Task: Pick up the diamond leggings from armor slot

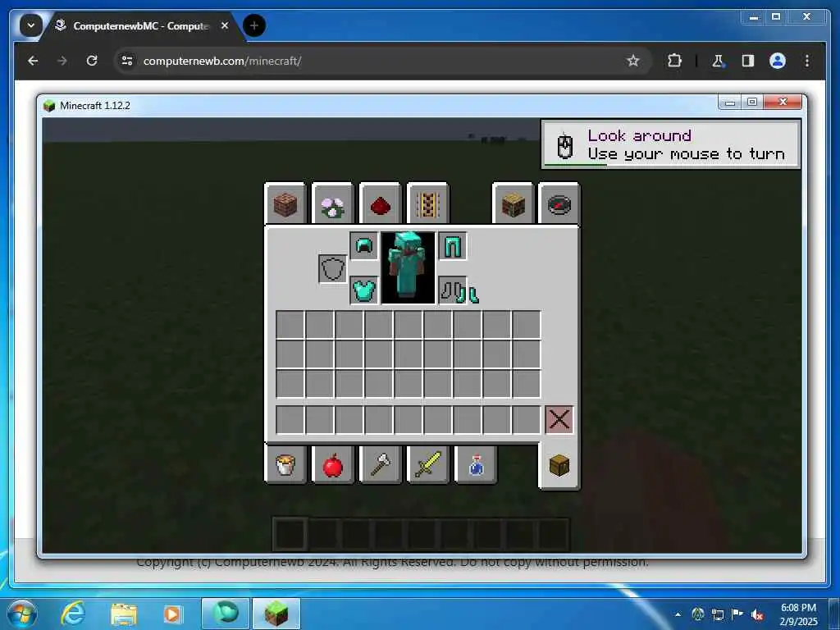Action: pyautogui.click(x=453, y=246)
